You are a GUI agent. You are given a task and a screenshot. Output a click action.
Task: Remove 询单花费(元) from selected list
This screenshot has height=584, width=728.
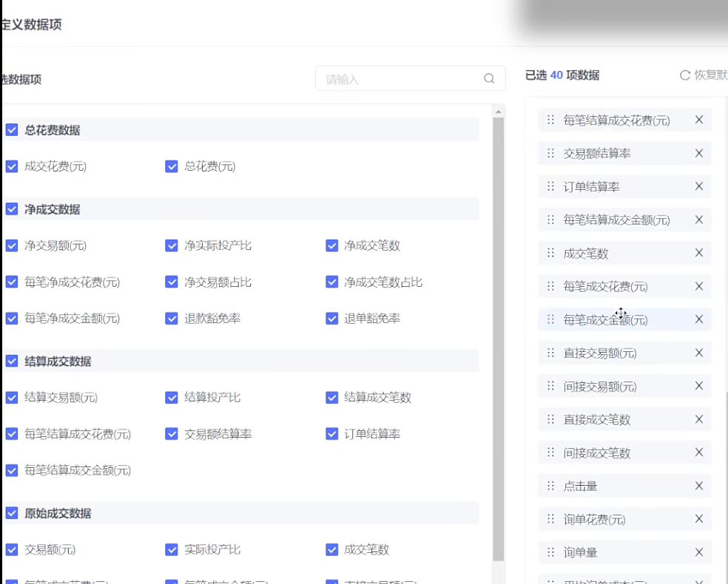[698, 519]
